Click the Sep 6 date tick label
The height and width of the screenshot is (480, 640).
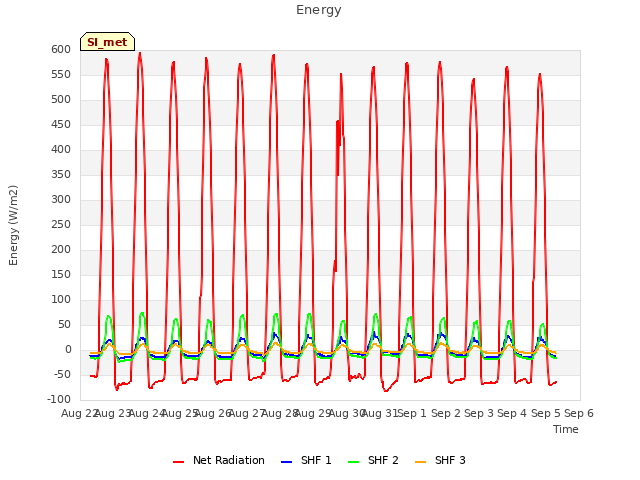point(579,413)
